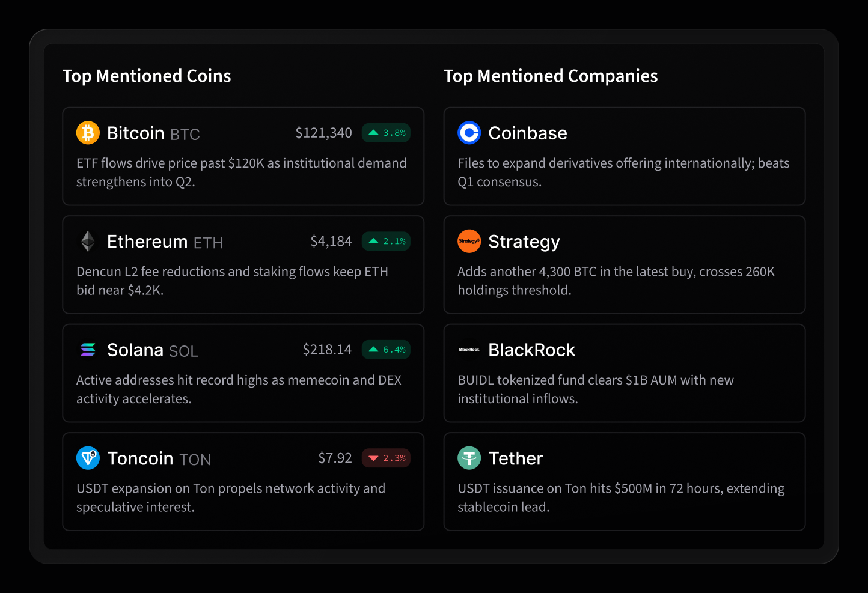Click Bitcoin's green 3.8% change badge
The image size is (868, 593).
(386, 133)
